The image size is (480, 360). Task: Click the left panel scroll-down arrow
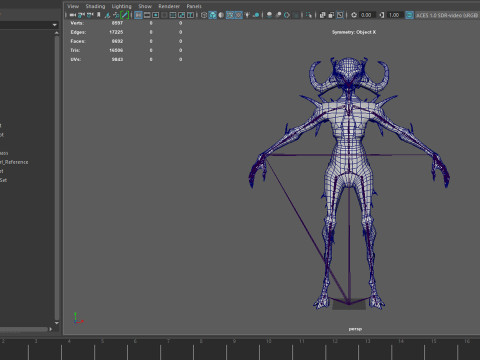point(57,323)
